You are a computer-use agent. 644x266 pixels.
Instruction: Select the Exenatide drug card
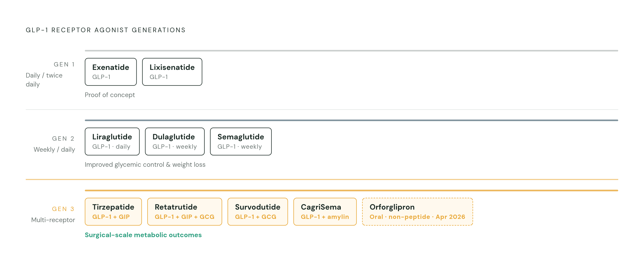pyautogui.click(x=111, y=72)
